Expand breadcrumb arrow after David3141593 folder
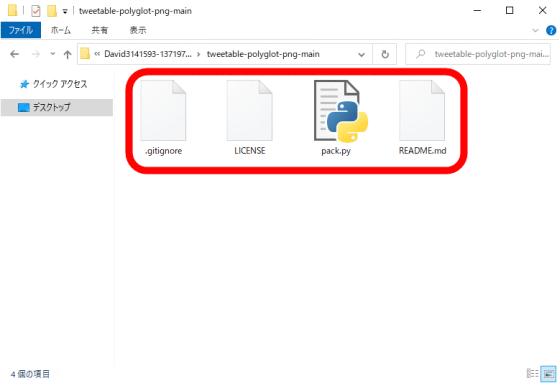This screenshot has height=383, width=560. coord(199,54)
